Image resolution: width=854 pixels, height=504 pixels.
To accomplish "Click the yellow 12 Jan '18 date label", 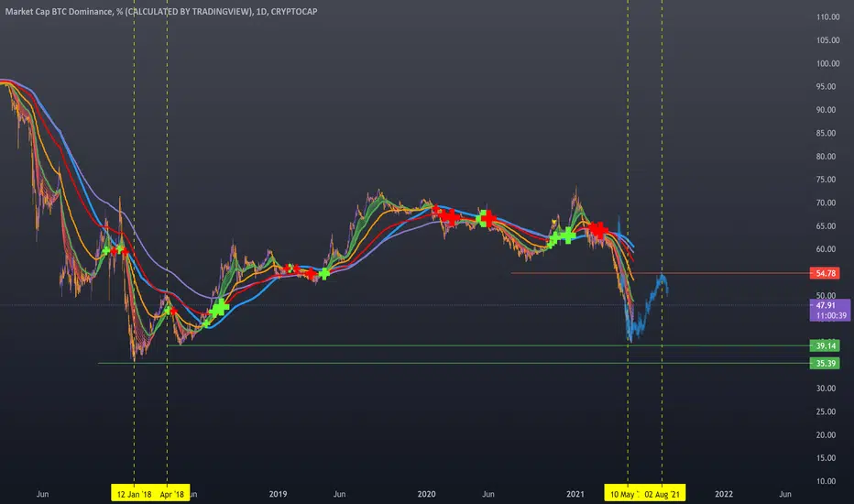I will coord(134,494).
